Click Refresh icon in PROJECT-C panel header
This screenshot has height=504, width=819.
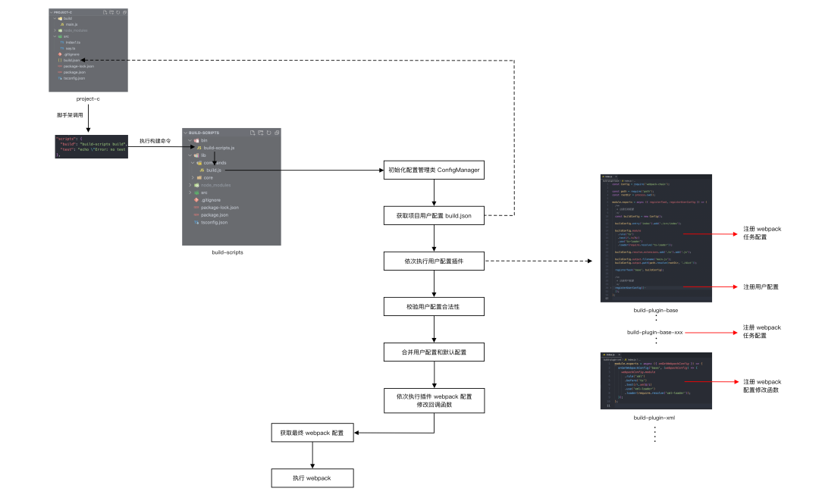click(118, 12)
